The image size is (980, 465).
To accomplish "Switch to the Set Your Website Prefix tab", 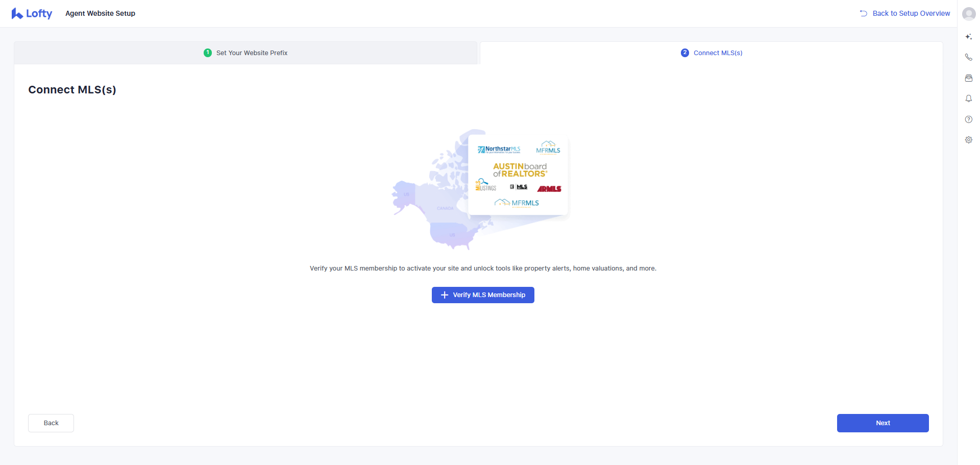I will (252, 53).
